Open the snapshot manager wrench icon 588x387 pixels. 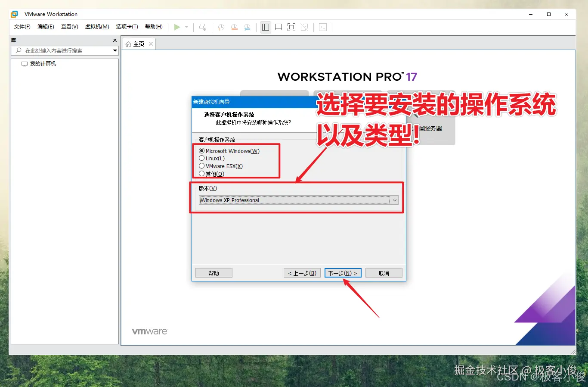[247, 27]
